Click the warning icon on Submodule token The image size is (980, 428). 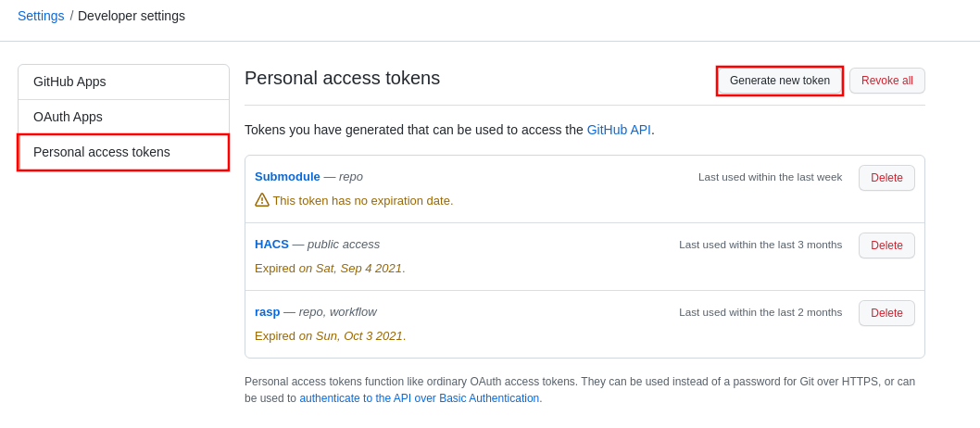(262, 200)
